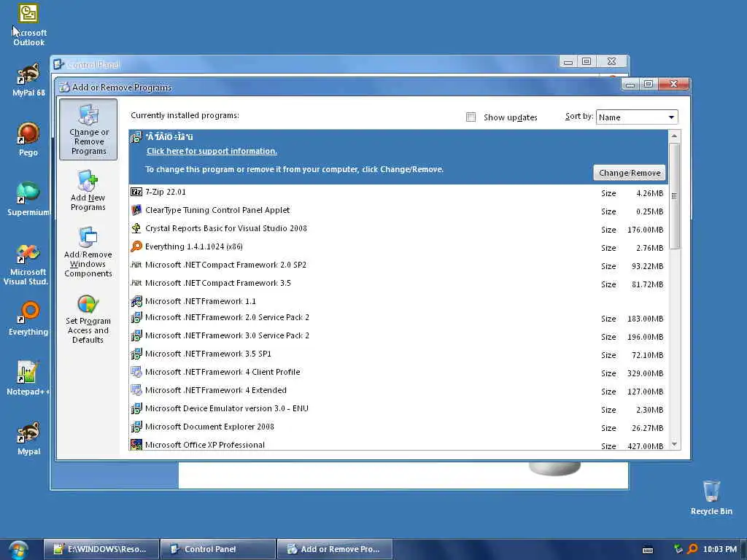Click scroll up arrow in programs list
Viewport: 747px width, 560px height.
click(674, 136)
